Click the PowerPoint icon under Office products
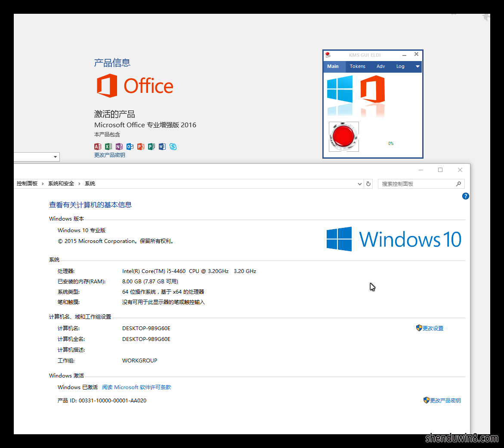Screen dimensions: 504x448 (x=141, y=147)
